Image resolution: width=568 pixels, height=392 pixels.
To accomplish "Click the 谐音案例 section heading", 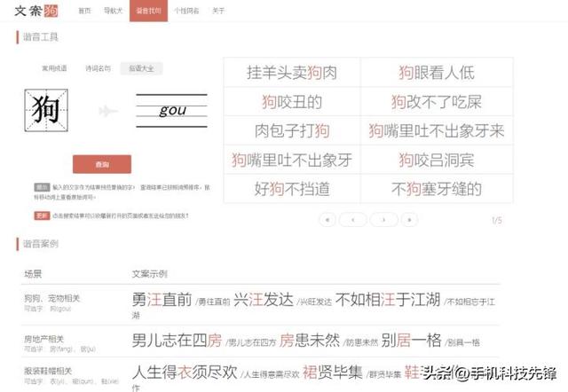I will [40, 244].
